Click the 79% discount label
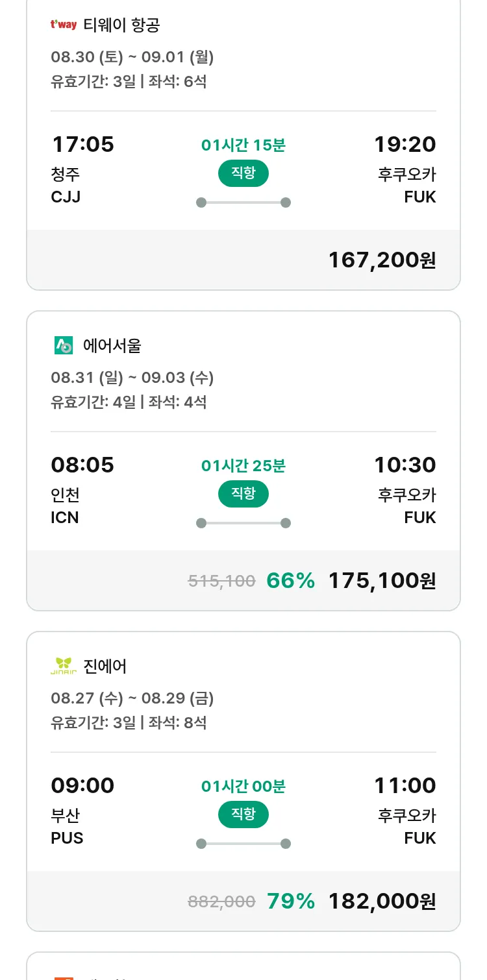Viewport: 487px width, 980px height. pos(290,901)
